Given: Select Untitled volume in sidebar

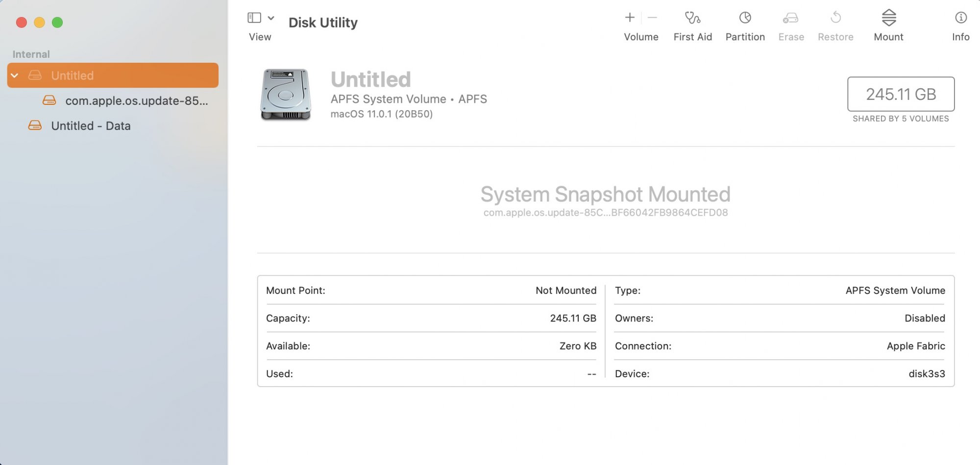Looking at the screenshot, I should tap(113, 75).
